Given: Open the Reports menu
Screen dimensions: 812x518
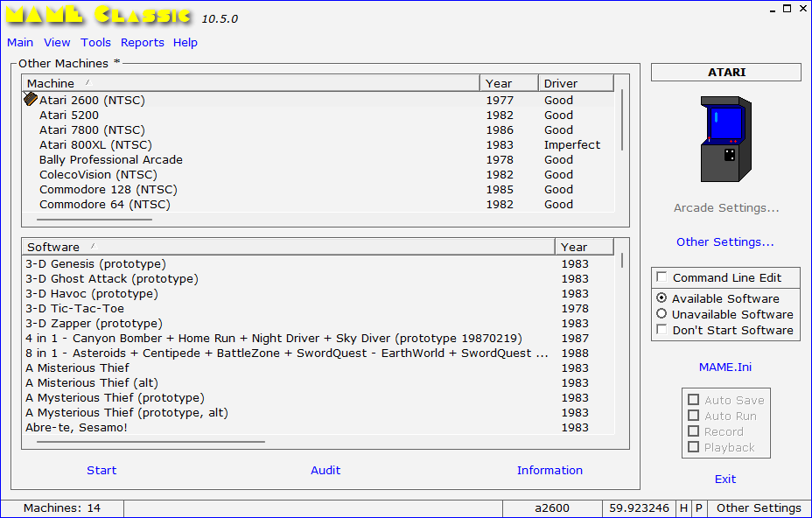Looking at the screenshot, I should pyautogui.click(x=142, y=42).
